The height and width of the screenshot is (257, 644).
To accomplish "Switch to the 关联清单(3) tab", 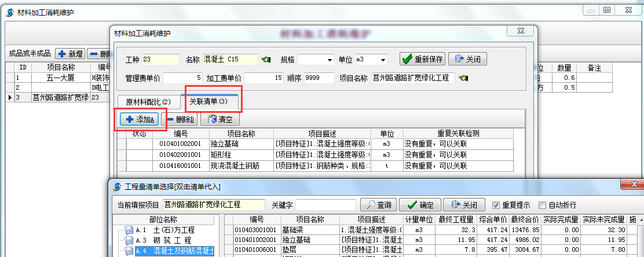I will tap(212, 101).
